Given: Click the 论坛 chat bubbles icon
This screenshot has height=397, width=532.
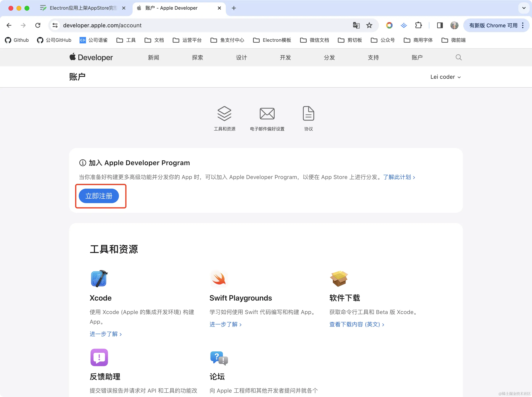Looking at the screenshot, I should 219,358.
